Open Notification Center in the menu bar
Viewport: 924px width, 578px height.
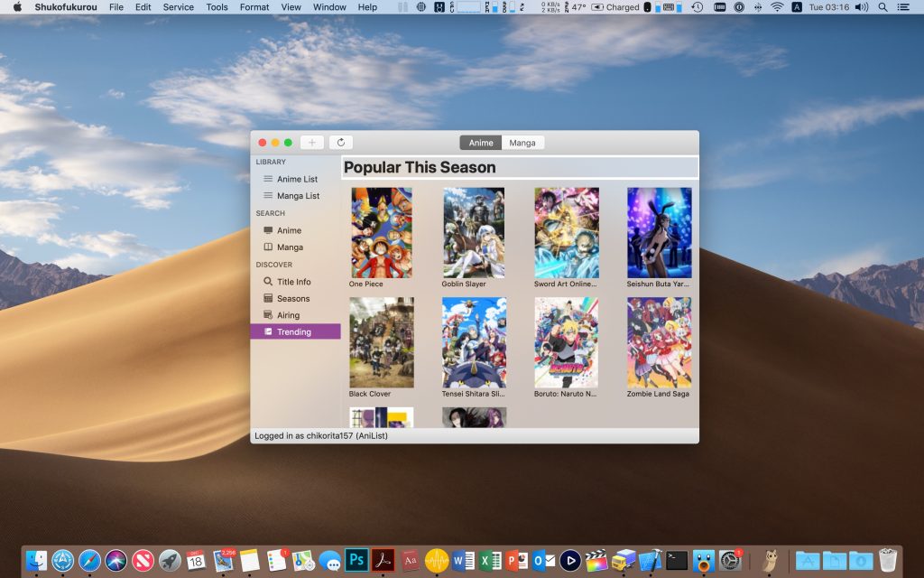click(902, 7)
